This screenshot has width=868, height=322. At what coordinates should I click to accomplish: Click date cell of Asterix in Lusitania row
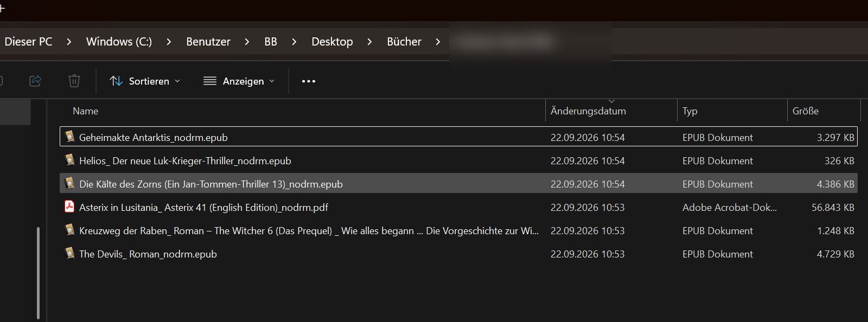coord(588,208)
